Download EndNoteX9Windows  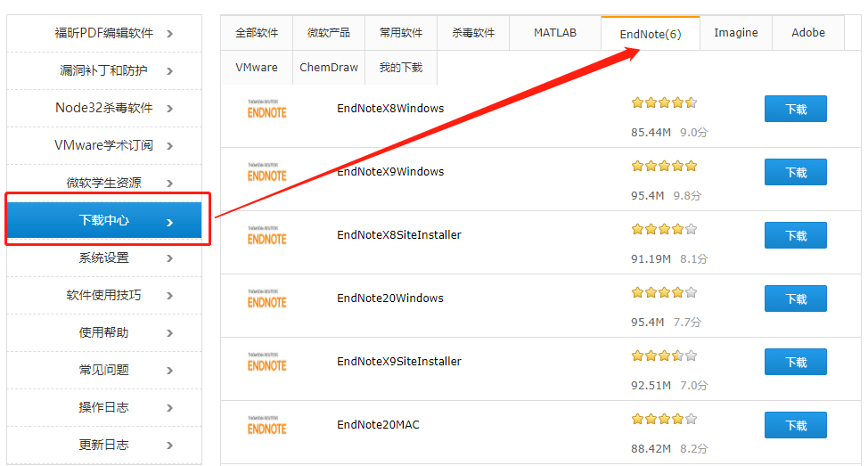click(x=796, y=172)
